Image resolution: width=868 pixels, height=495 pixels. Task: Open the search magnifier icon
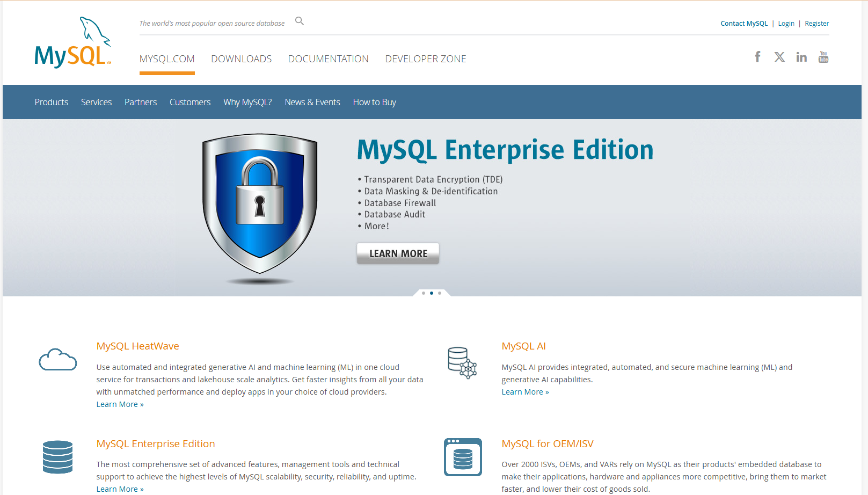coord(300,21)
